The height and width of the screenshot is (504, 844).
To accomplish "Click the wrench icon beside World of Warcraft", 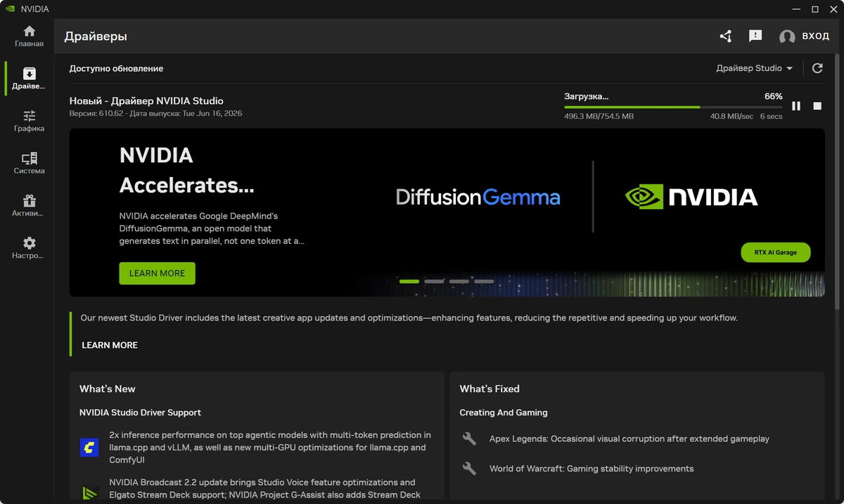I will pos(469,468).
